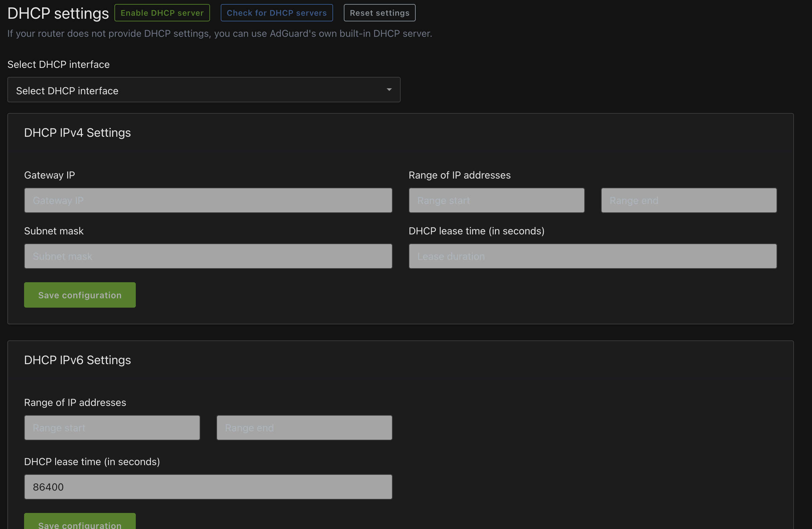Click the Subnet mask input field
The height and width of the screenshot is (529, 812).
click(x=208, y=256)
